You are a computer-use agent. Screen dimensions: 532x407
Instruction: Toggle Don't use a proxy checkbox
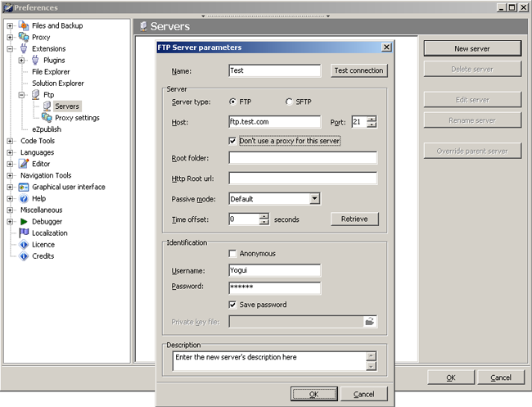[x=233, y=141]
